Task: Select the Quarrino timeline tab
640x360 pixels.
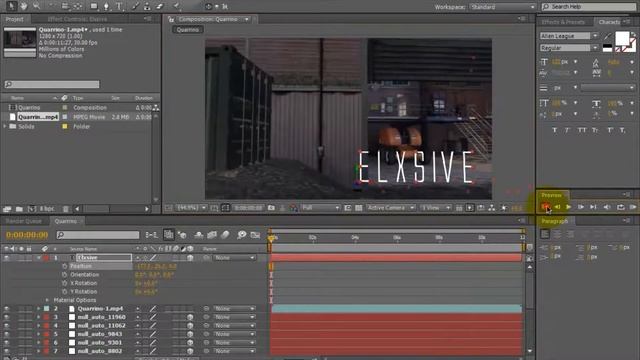Action: click(x=66, y=221)
